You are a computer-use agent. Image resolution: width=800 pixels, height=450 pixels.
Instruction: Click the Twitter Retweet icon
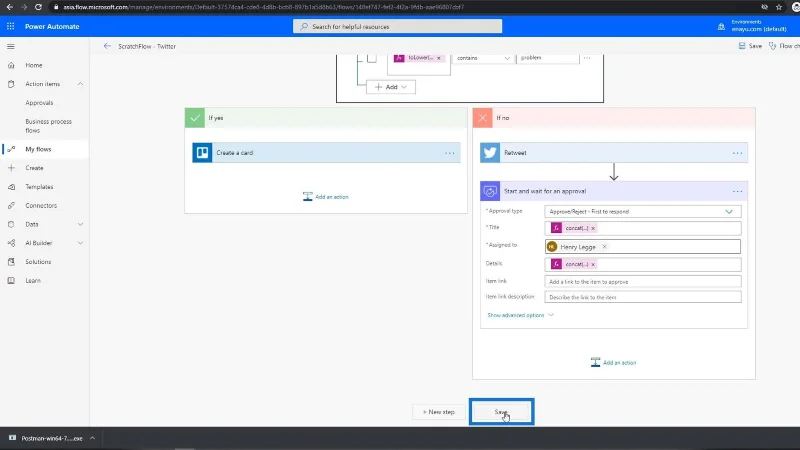[490, 153]
